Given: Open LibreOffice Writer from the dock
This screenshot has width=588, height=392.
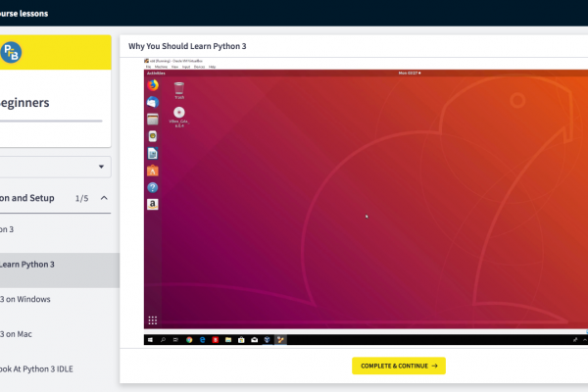Looking at the screenshot, I should [x=153, y=154].
